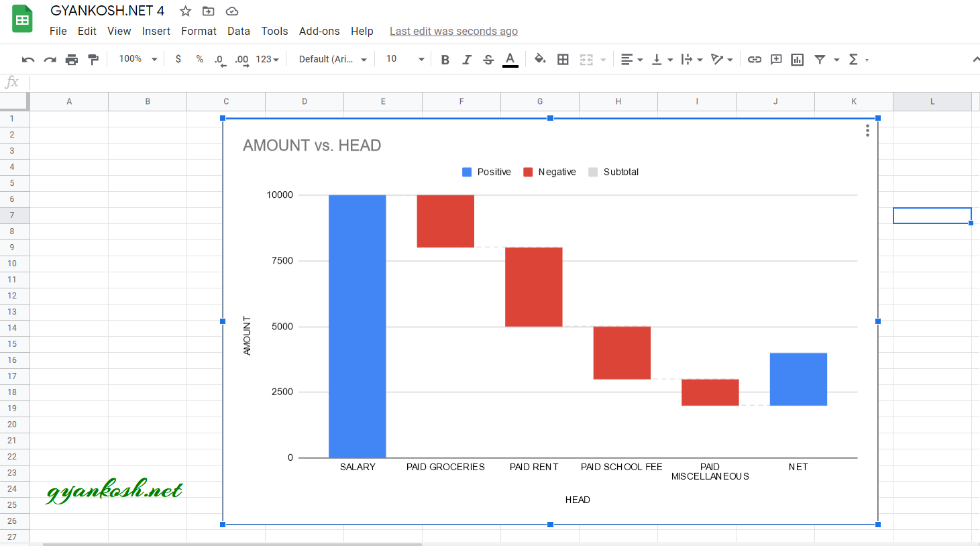Go to Sheets home via logo
This screenshot has width=980, height=546.
tap(22, 19)
